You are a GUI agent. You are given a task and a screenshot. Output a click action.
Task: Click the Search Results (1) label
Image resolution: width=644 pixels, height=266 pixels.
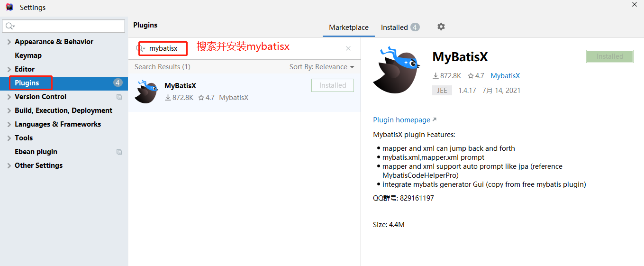point(163,67)
